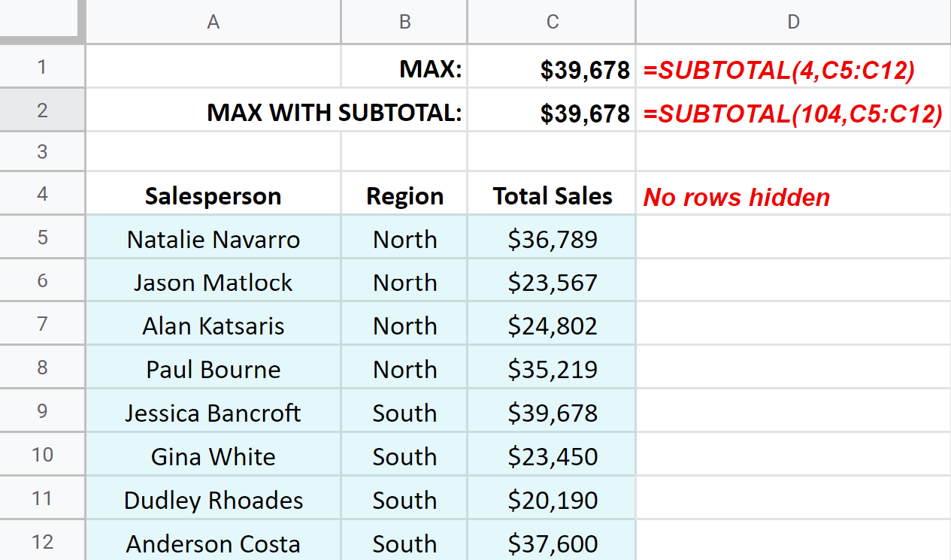This screenshot has width=951, height=560.
Task: Select row 5 header
Action: tap(42, 238)
